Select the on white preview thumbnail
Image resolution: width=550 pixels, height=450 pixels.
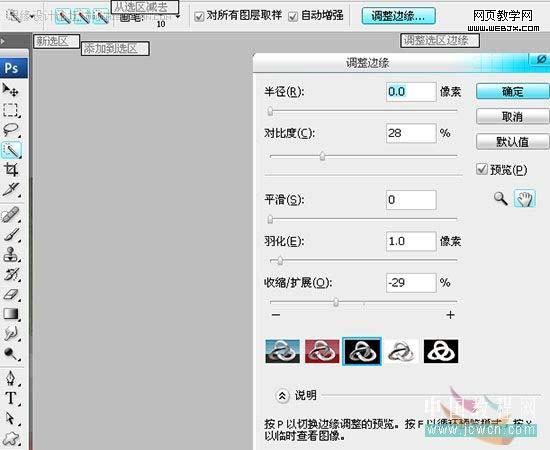pyautogui.click(x=402, y=351)
